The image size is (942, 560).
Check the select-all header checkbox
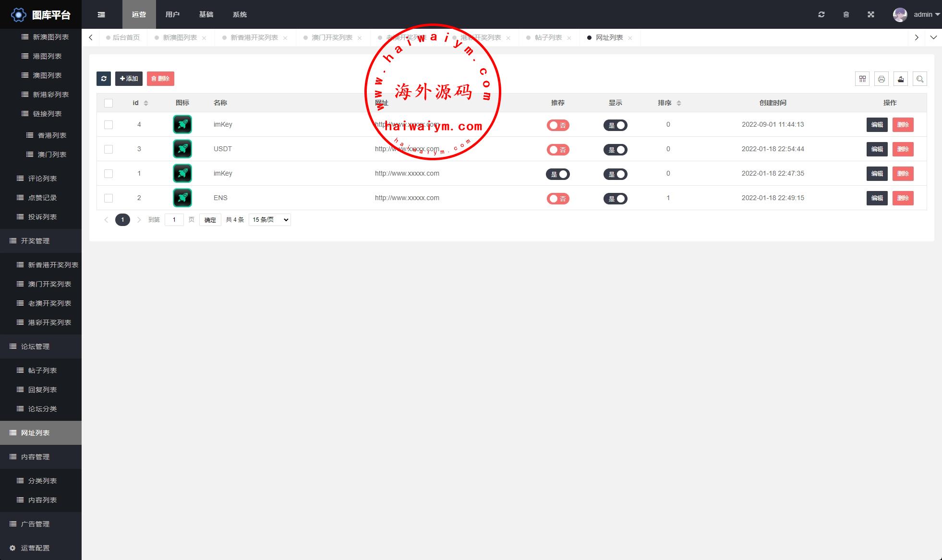tap(109, 103)
